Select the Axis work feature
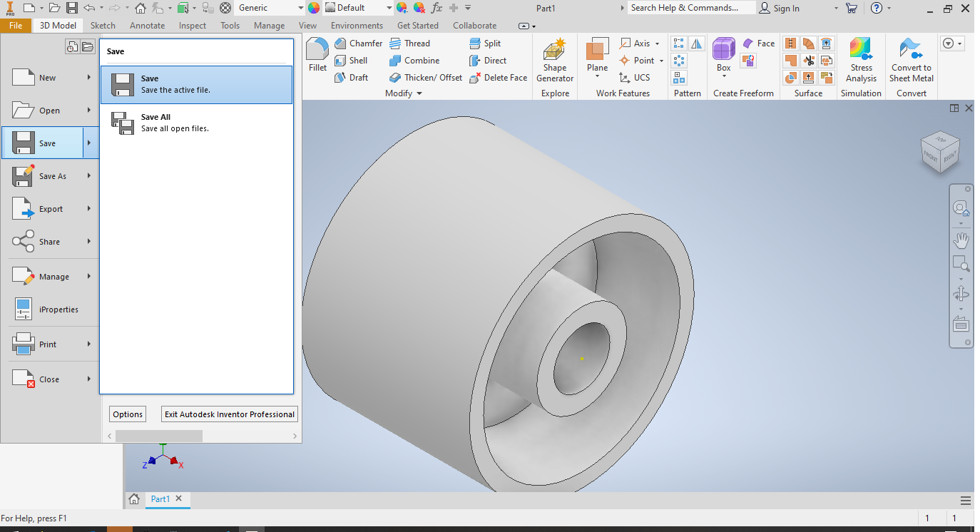980x532 pixels. click(x=635, y=44)
